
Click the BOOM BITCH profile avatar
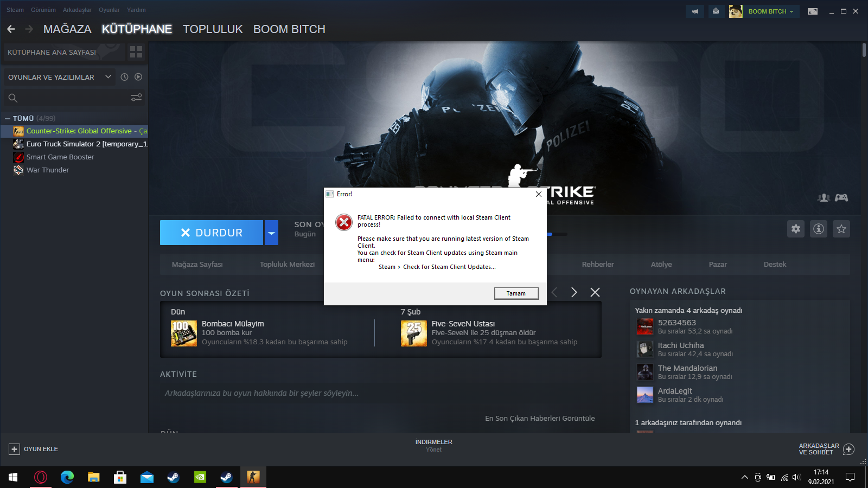(736, 11)
